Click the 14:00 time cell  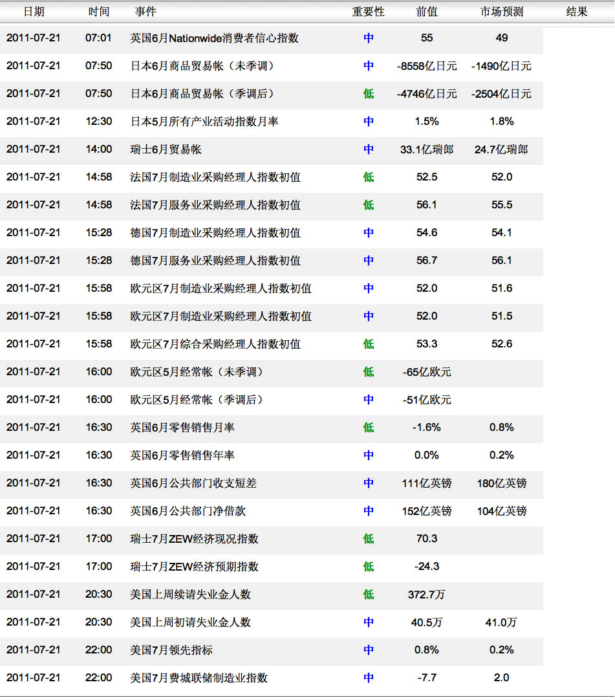pyautogui.click(x=99, y=149)
